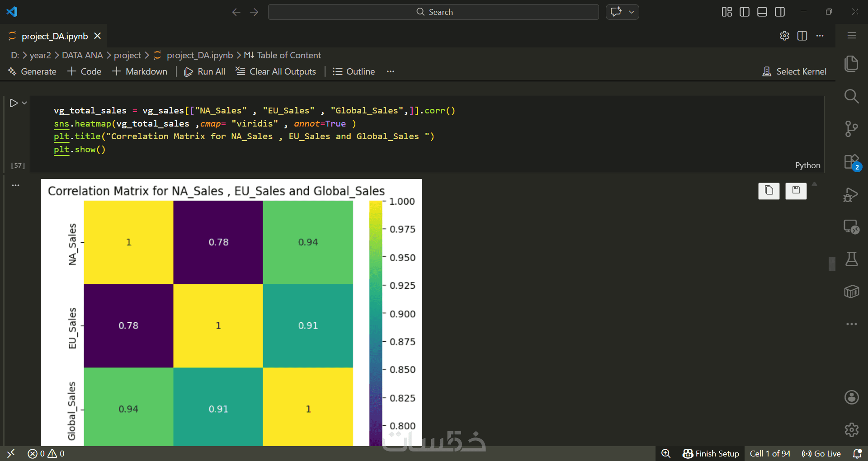Image resolution: width=868 pixels, height=461 pixels.
Task: Toggle the primary side bar layout
Action: click(745, 12)
